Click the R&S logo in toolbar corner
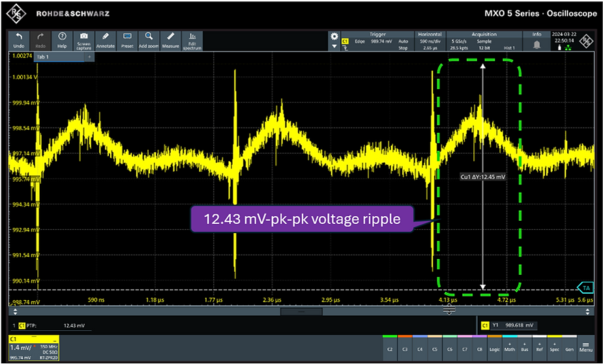603x364 pixels. pyautogui.click(x=587, y=41)
